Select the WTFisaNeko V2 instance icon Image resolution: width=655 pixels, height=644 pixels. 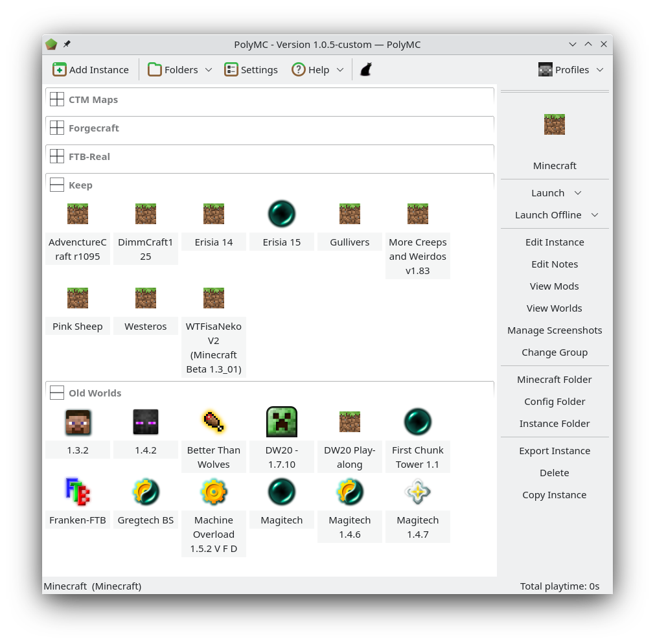pos(214,298)
